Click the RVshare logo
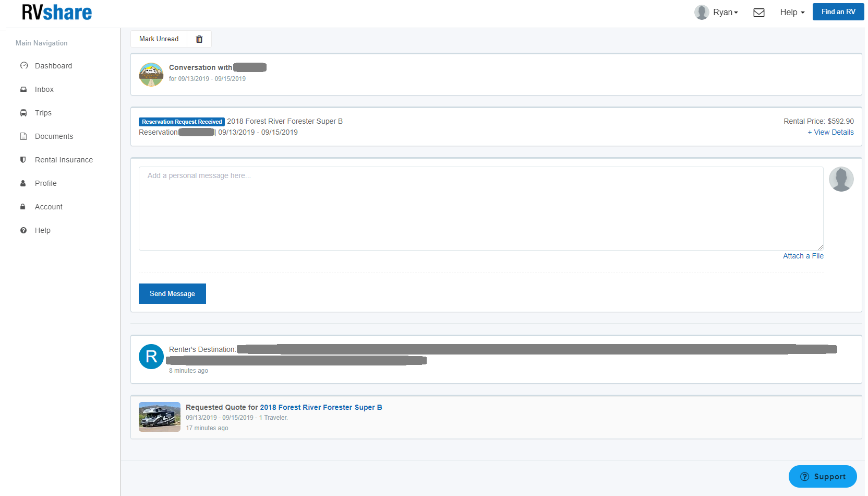 pos(57,13)
